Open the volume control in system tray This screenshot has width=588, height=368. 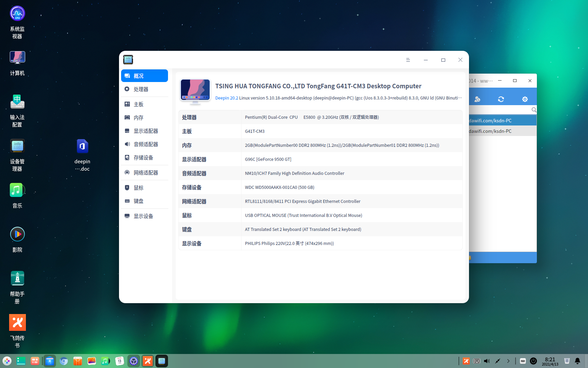(487, 361)
